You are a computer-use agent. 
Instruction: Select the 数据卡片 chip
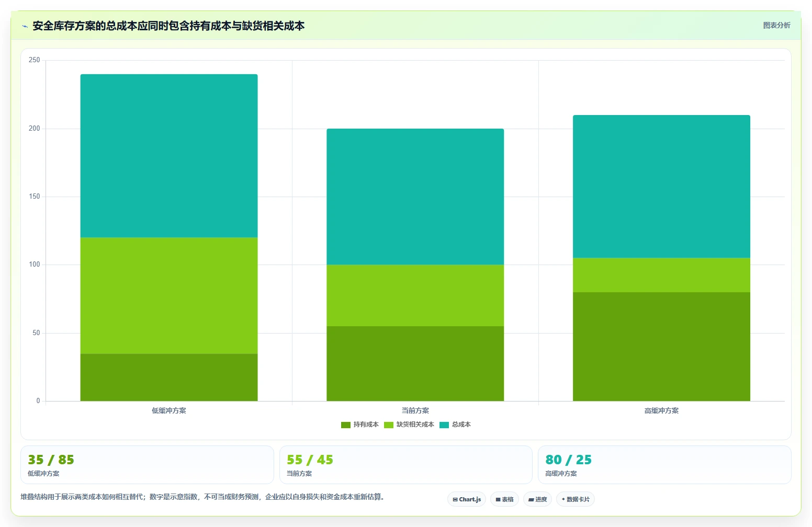tap(576, 499)
